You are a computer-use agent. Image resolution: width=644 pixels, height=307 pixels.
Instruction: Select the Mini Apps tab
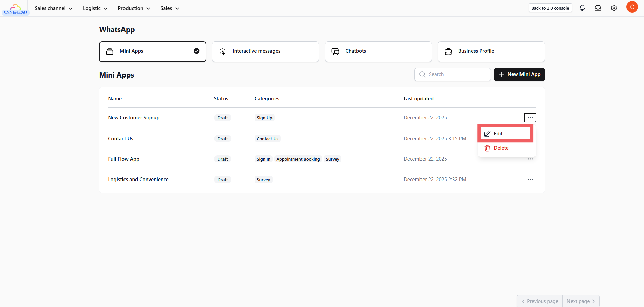(153, 52)
